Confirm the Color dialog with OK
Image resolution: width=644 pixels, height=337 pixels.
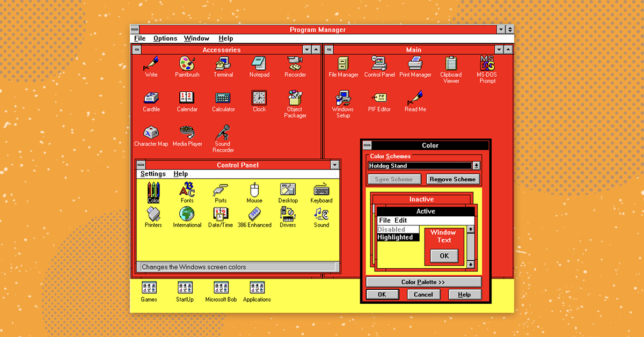coord(382,295)
